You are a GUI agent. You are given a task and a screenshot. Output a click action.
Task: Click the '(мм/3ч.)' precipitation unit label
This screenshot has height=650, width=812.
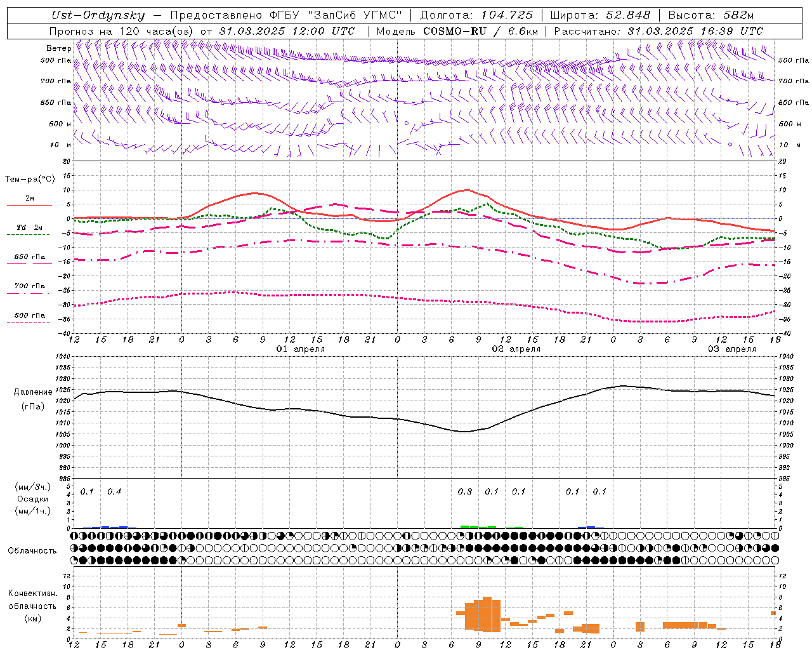pyautogui.click(x=33, y=487)
